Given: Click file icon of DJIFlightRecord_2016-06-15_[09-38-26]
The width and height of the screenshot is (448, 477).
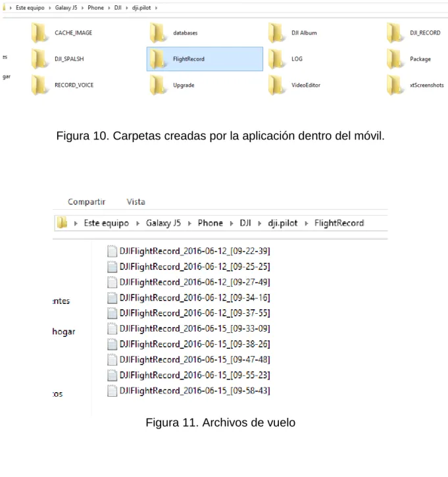Looking at the screenshot, I should (x=112, y=344).
